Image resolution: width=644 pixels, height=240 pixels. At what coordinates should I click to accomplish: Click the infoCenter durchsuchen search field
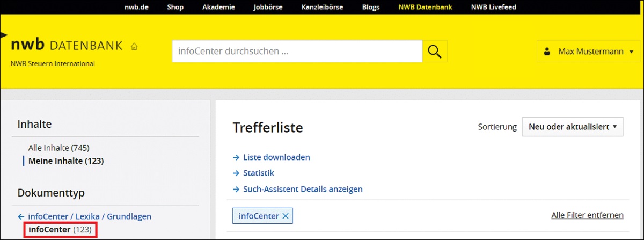297,52
